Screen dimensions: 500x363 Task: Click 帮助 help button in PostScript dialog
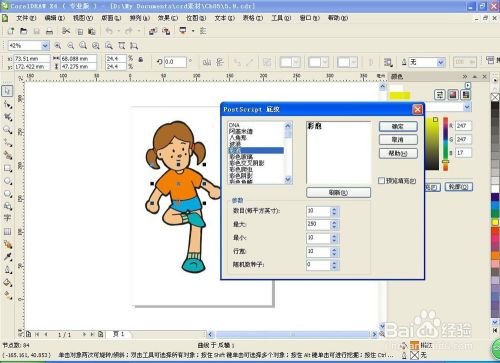398,153
